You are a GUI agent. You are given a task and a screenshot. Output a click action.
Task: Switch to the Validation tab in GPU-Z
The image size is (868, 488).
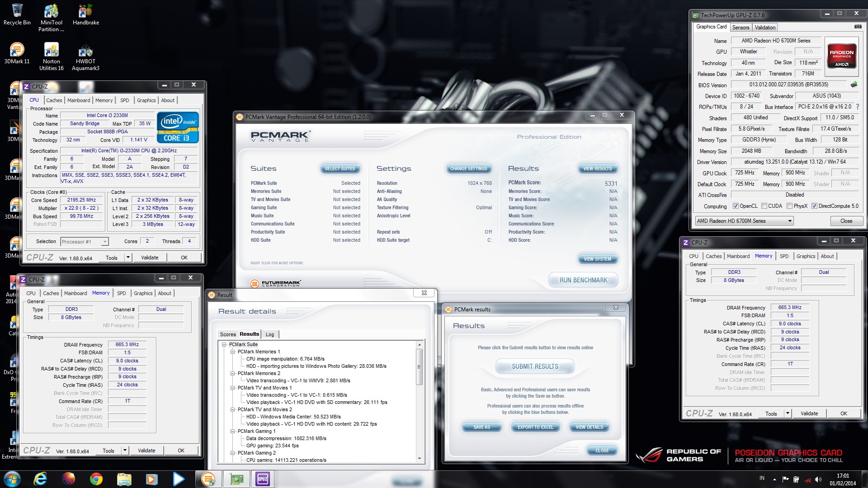point(765,28)
